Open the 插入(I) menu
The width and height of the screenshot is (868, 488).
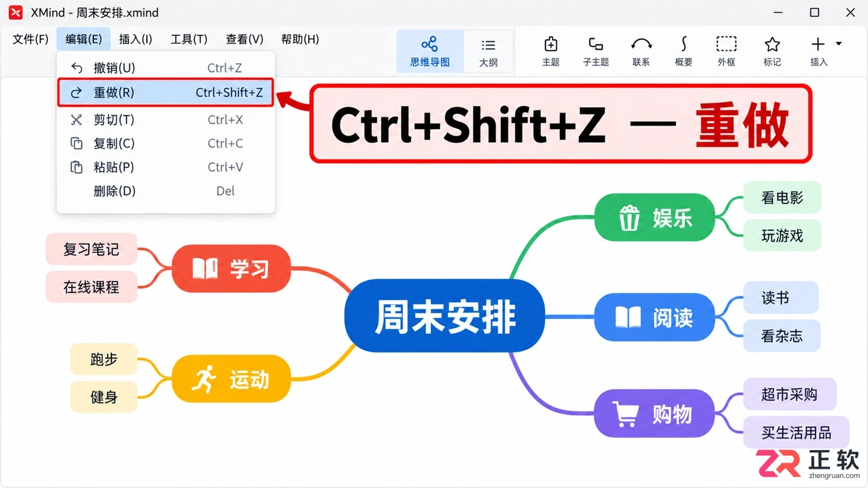pyautogui.click(x=136, y=39)
